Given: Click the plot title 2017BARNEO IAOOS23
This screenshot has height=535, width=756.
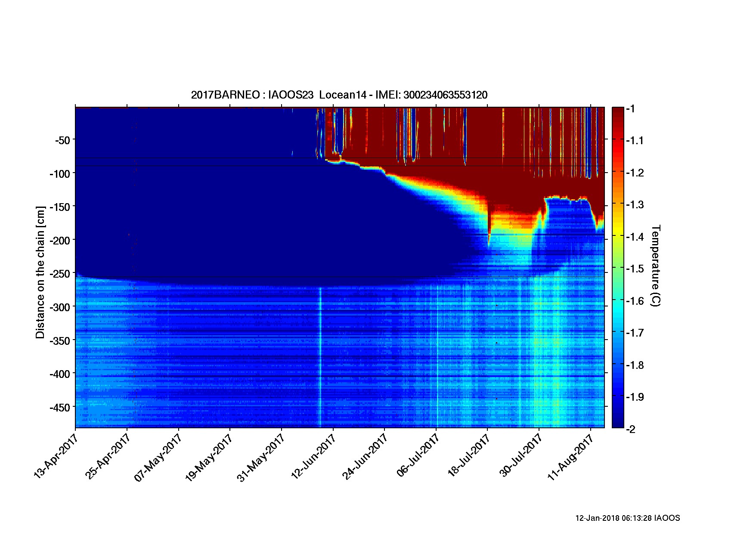Looking at the screenshot, I should click(x=339, y=95).
